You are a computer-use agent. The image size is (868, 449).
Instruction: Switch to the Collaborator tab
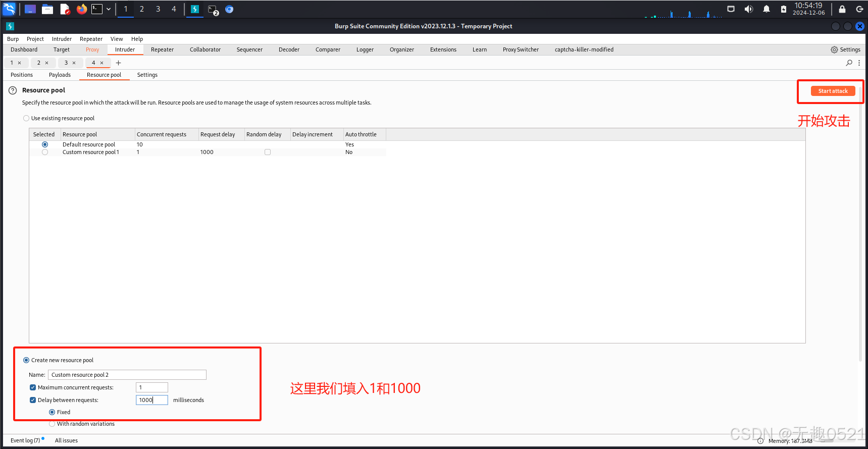click(x=205, y=49)
